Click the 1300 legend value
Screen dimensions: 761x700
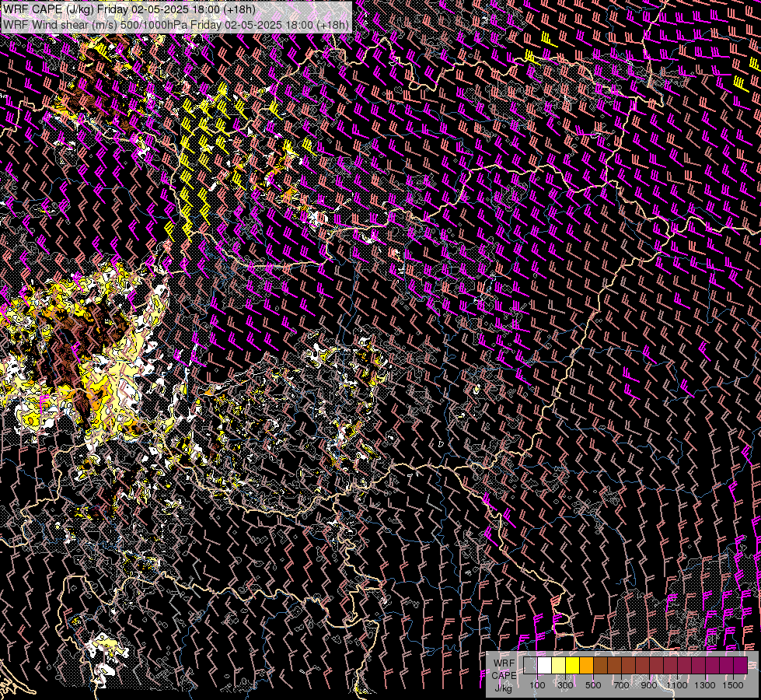coord(705,685)
